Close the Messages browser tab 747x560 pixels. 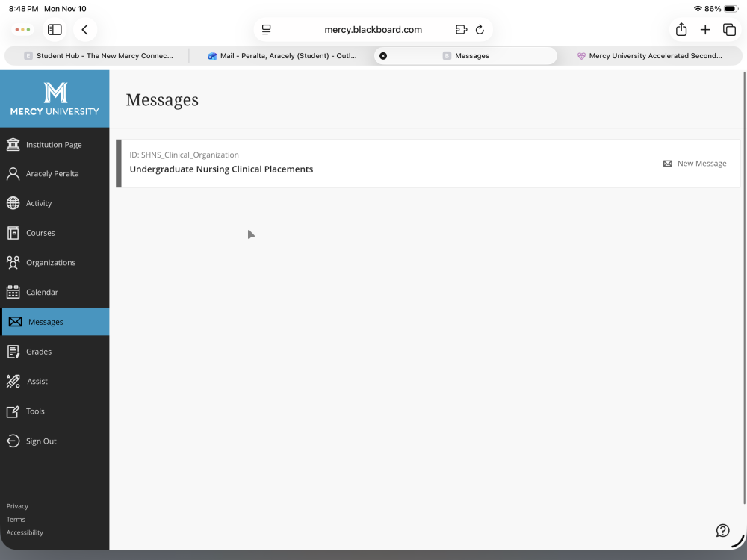coord(383,56)
